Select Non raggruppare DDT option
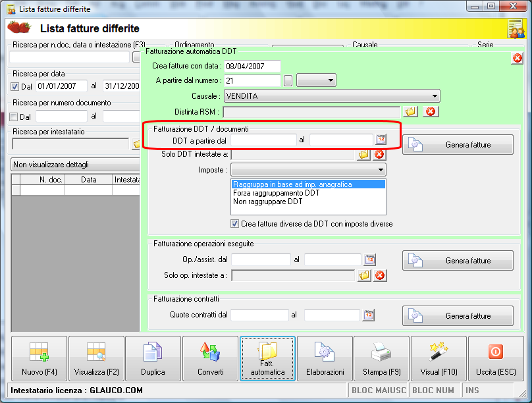This screenshot has height=403, width=532. [x=268, y=201]
